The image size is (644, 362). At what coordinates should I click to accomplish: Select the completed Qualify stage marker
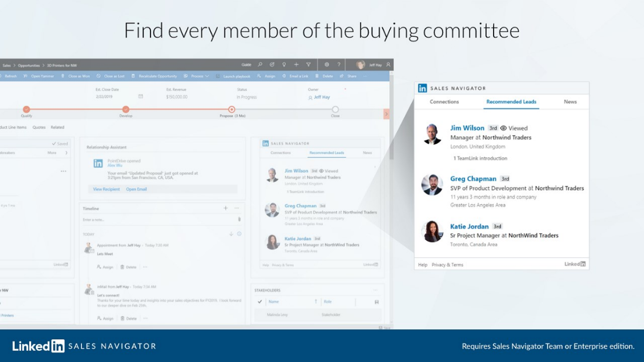26,109
